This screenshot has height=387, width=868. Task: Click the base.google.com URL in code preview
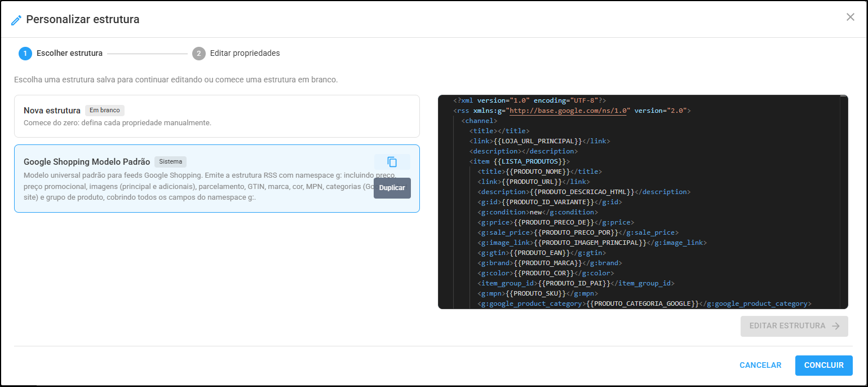568,111
